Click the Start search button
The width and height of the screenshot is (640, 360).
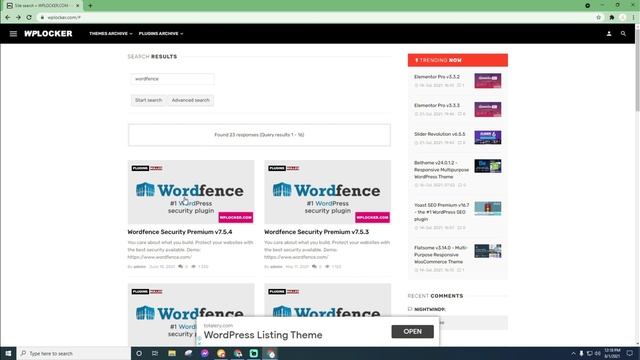148,100
